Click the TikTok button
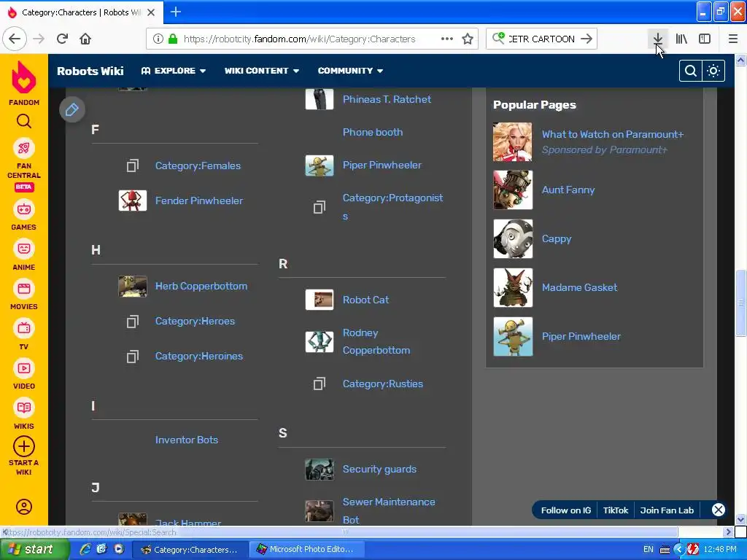Screen dimensions: 747x560 [x=615, y=510]
